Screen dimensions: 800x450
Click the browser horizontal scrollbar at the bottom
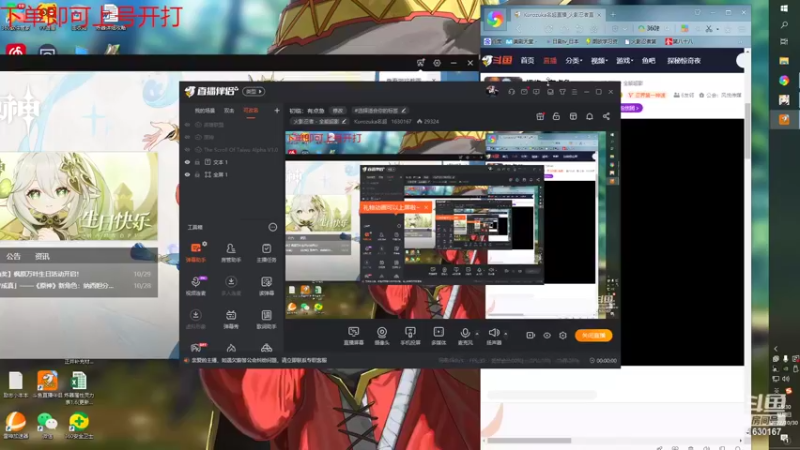click(x=529, y=440)
